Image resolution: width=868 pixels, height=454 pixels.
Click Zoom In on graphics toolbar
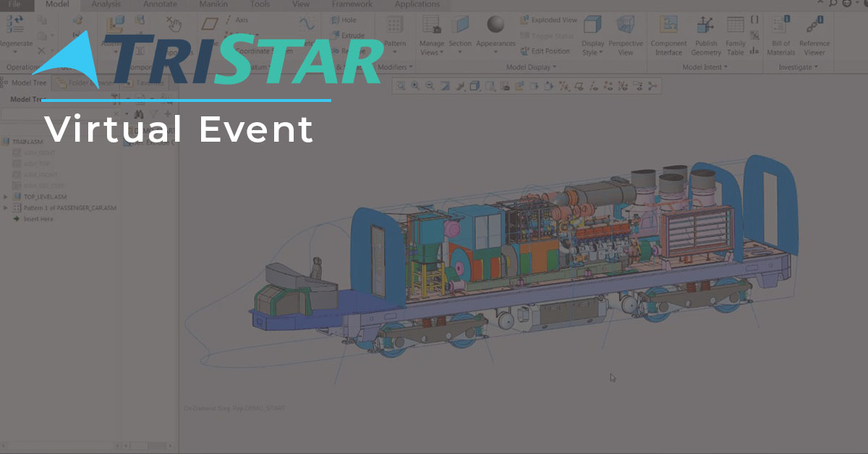tap(415, 86)
